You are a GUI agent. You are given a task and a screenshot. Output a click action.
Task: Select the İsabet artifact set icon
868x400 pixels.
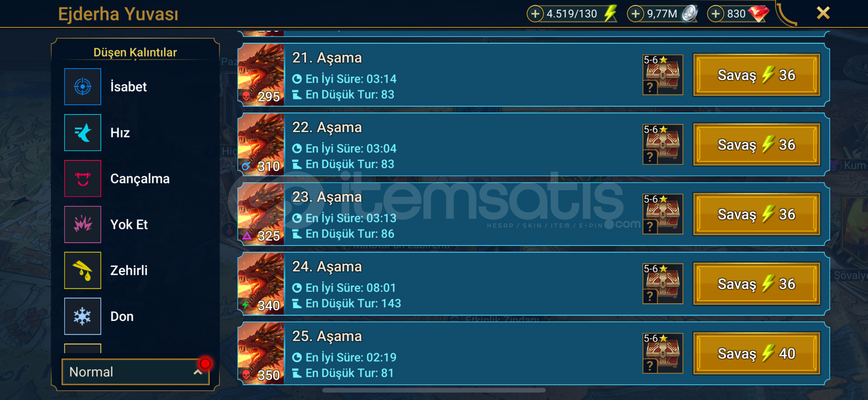point(83,87)
